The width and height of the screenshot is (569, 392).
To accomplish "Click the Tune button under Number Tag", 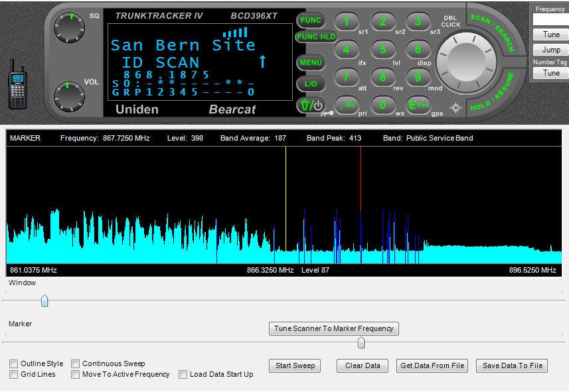I will (551, 73).
